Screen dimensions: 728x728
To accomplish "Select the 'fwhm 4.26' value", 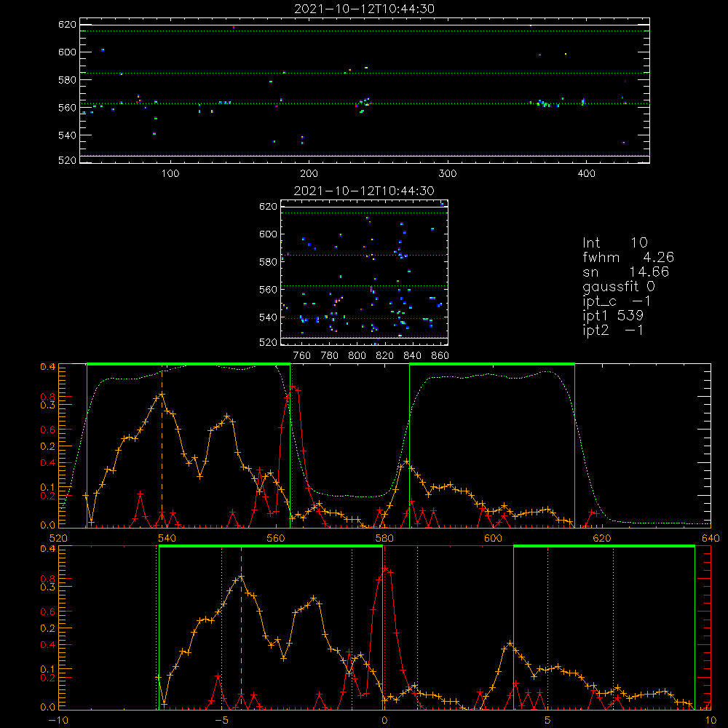I will (628, 257).
